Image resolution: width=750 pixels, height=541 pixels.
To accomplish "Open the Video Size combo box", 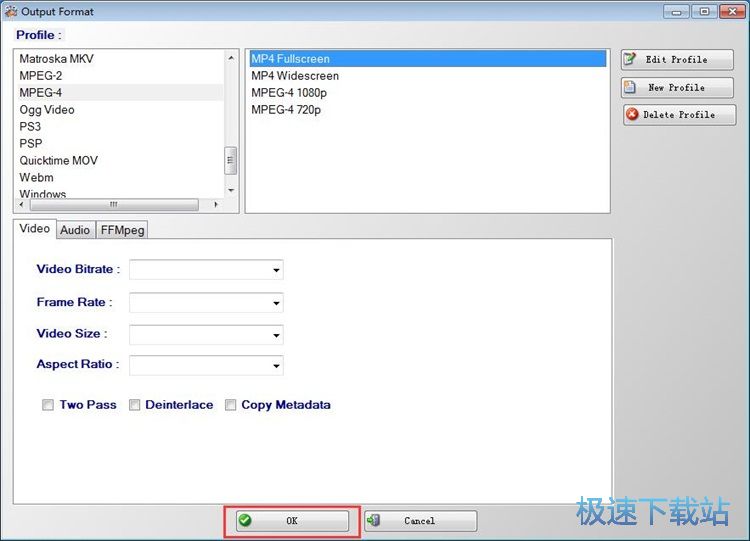I will click(276, 335).
